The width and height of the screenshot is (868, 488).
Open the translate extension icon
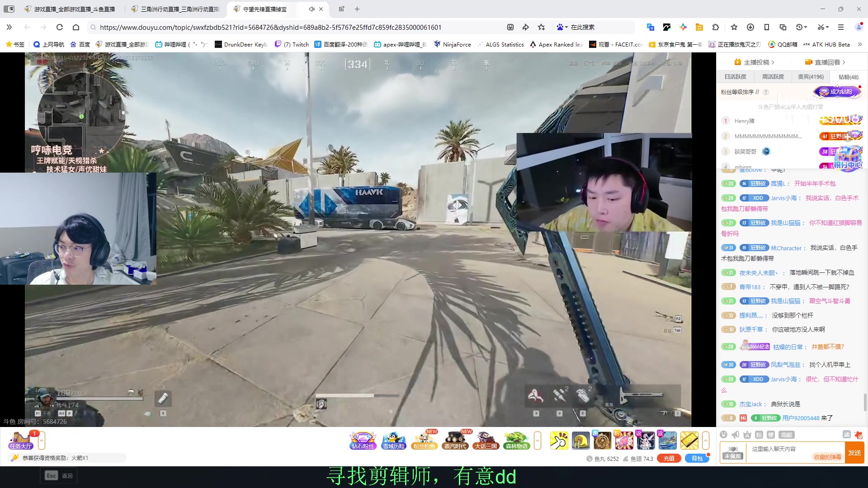650,27
